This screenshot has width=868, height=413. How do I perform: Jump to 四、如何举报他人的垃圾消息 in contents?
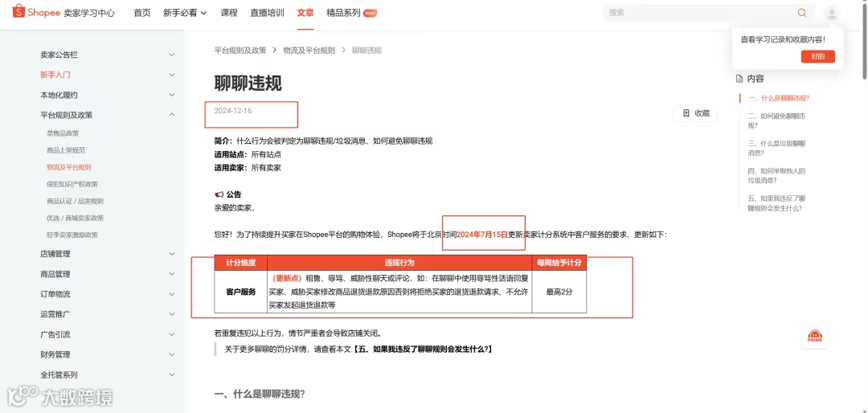pos(776,175)
